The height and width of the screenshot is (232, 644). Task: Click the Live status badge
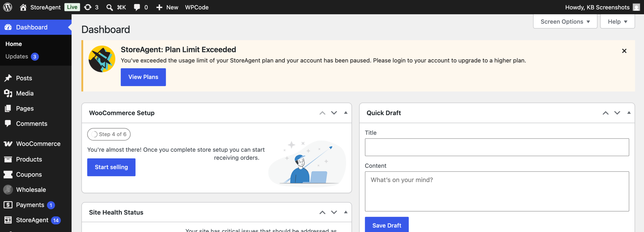(x=72, y=7)
